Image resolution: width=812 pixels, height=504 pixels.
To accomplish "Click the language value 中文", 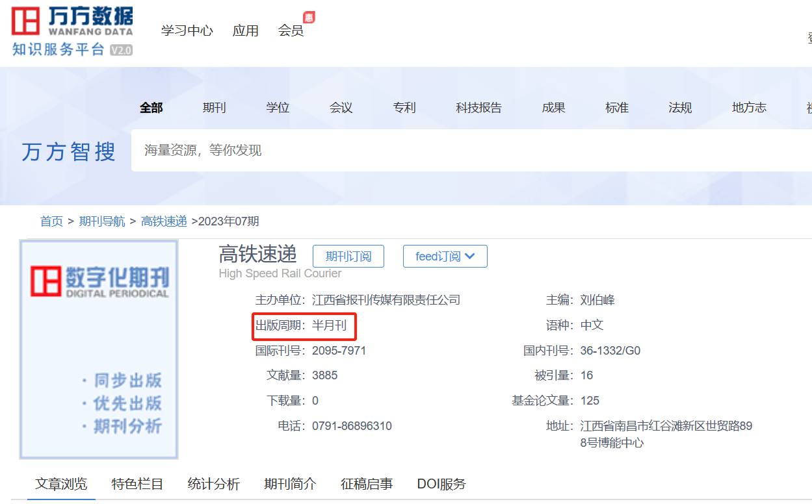I will [592, 325].
